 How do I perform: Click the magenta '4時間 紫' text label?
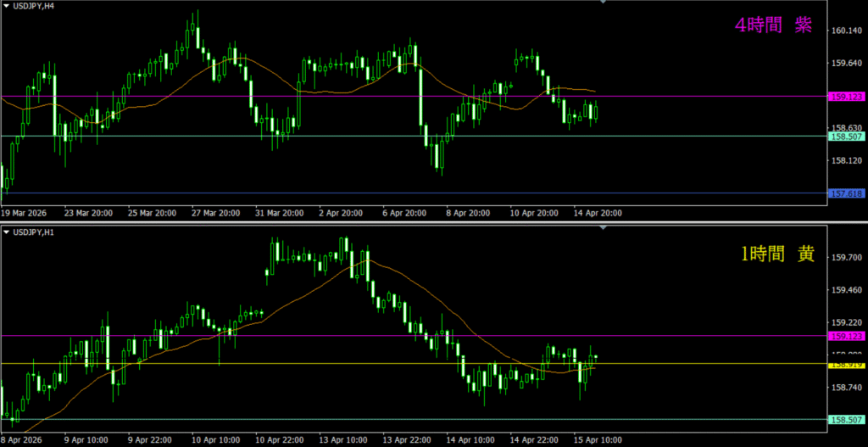coord(773,26)
